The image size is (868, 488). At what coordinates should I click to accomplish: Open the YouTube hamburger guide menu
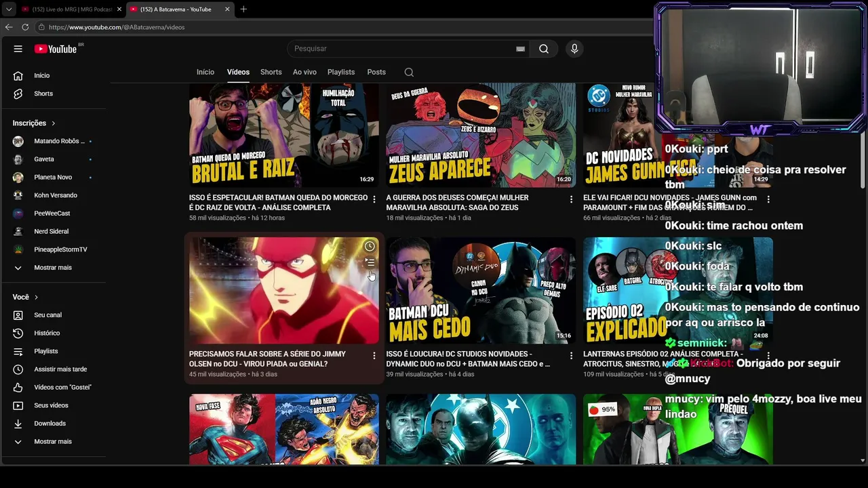click(x=18, y=49)
